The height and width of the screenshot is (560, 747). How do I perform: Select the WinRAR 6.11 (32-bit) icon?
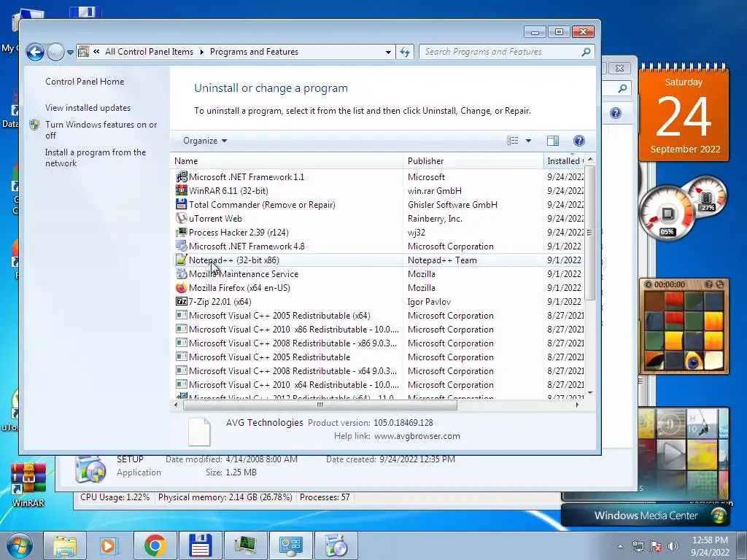[181, 190]
